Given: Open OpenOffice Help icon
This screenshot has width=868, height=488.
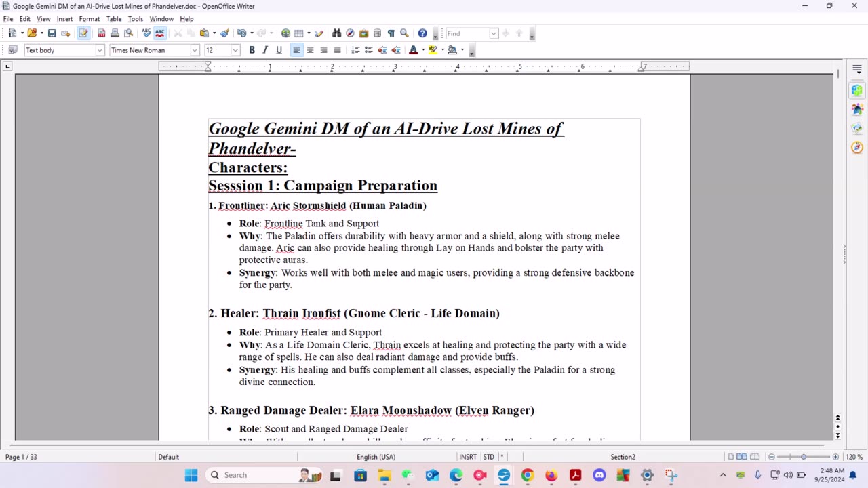Looking at the screenshot, I should pyautogui.click(x=422, y=33).
